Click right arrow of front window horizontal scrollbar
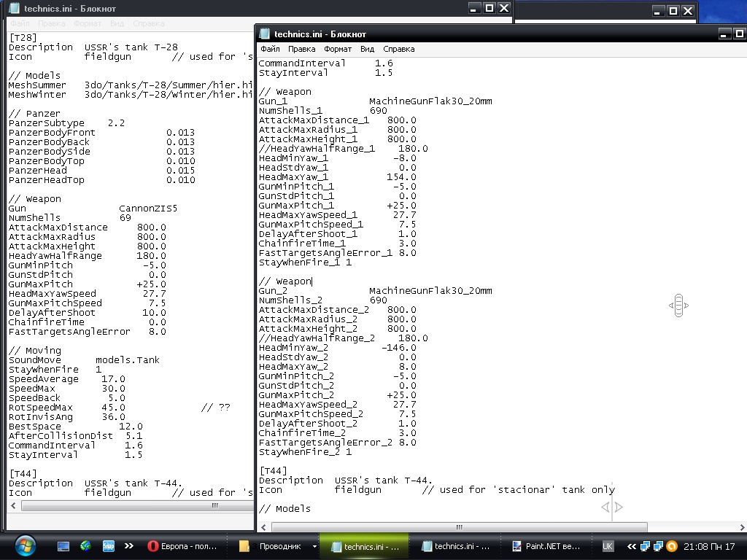Viewport: 747px width, 560px height. (x=742, y=527)
